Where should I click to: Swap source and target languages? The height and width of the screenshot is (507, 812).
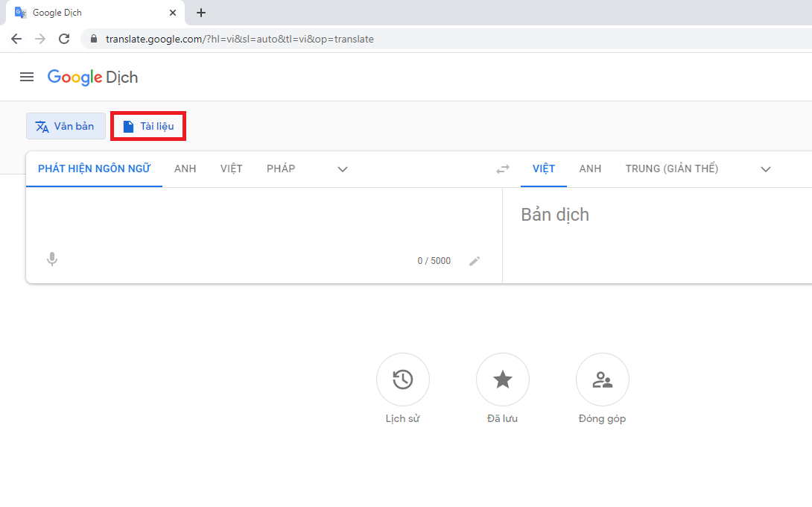tap(503, 169)
